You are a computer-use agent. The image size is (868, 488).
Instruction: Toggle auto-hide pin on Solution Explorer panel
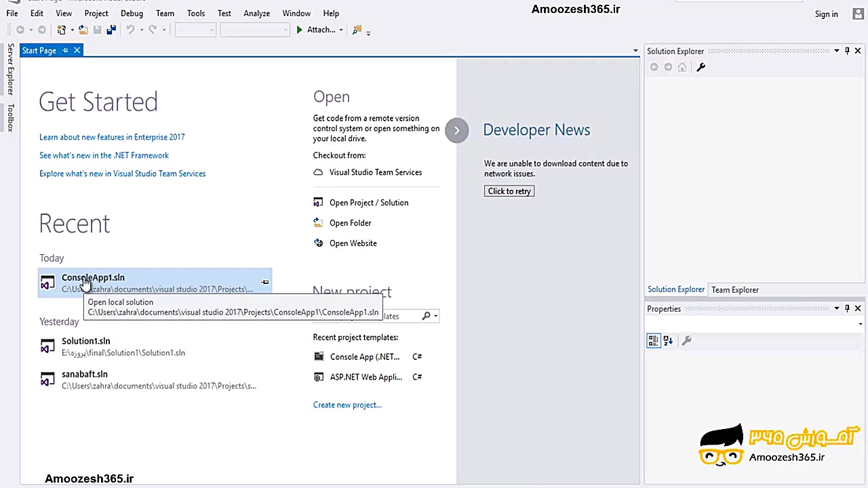[x=847, y=51]
